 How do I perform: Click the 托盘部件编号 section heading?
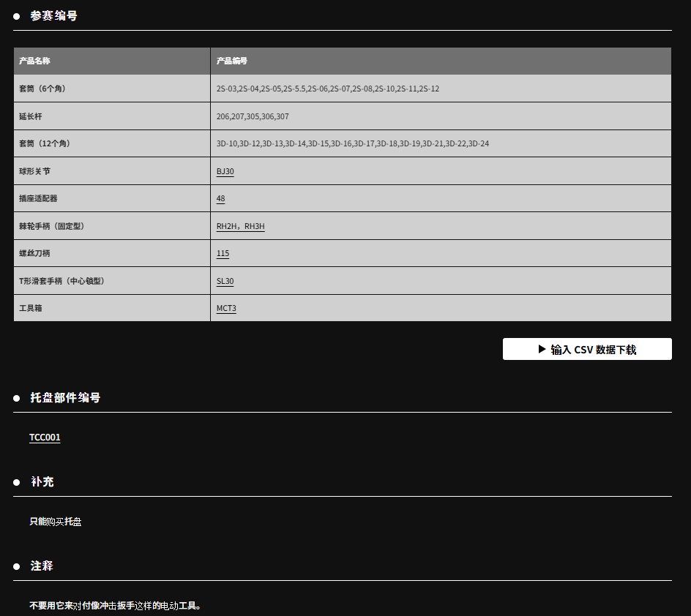click(65, 398)
